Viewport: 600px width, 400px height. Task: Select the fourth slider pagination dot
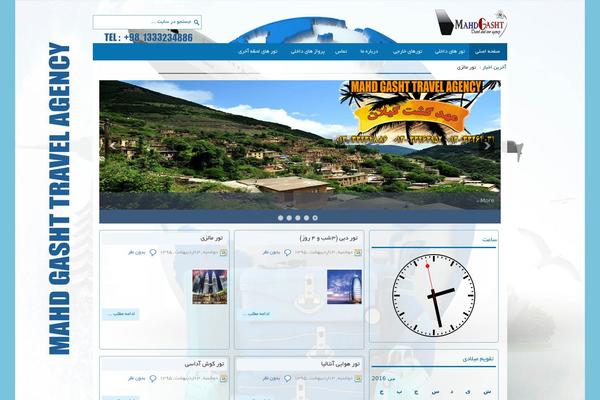(x=307, y=218)
